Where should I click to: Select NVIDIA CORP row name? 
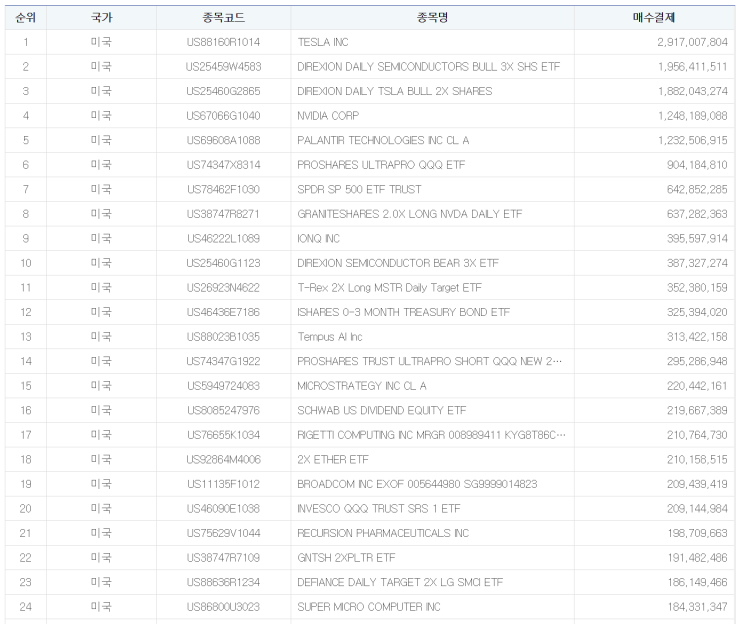tap(328, 116)
